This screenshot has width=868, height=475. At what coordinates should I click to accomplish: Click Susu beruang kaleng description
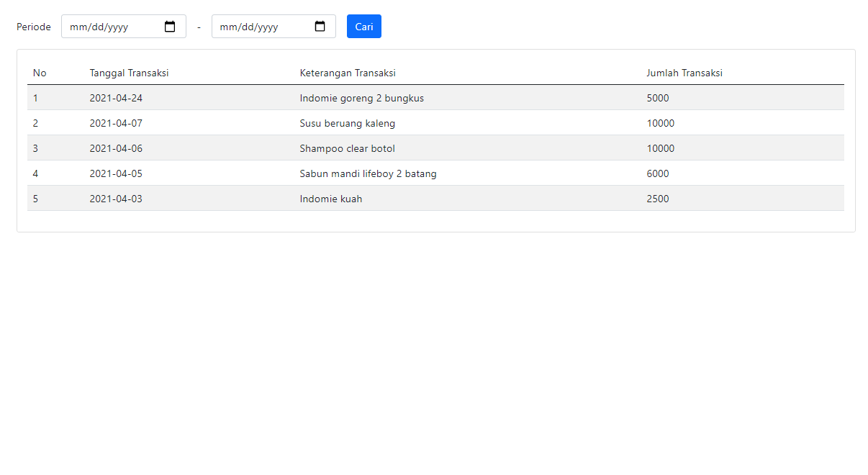coord(348,123)
